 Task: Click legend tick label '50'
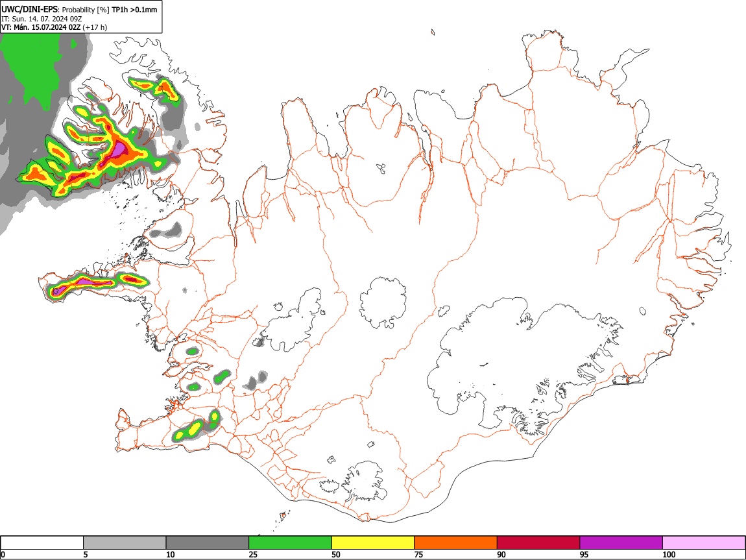pos(336,554)
